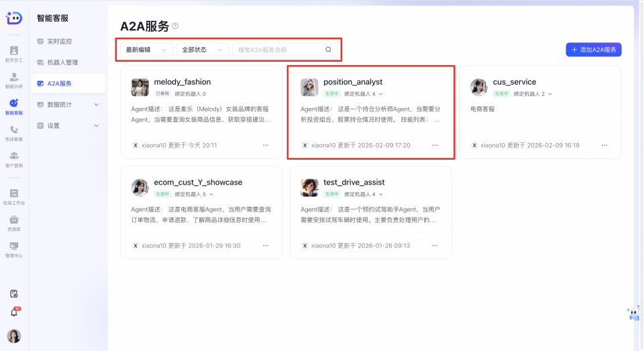
Task: Open 资源库 in the sidebar
Action: [14, 222]
